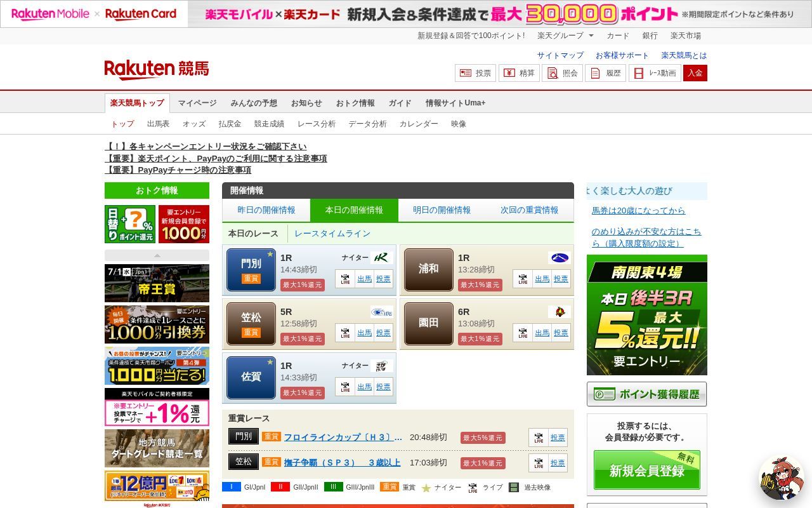Click ポイント獲得履歴 button

pyautogui.click(x=646, y=394)
